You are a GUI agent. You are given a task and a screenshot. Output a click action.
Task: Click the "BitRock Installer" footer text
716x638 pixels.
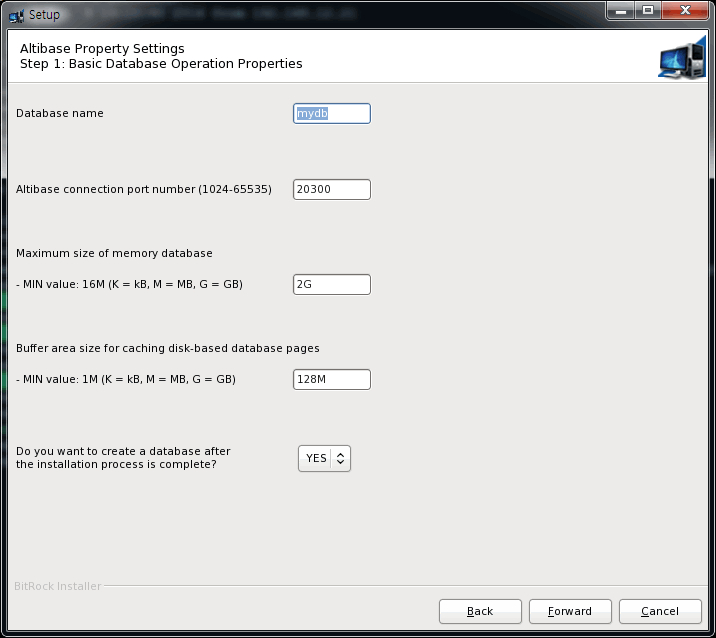[x=58, y=586]
